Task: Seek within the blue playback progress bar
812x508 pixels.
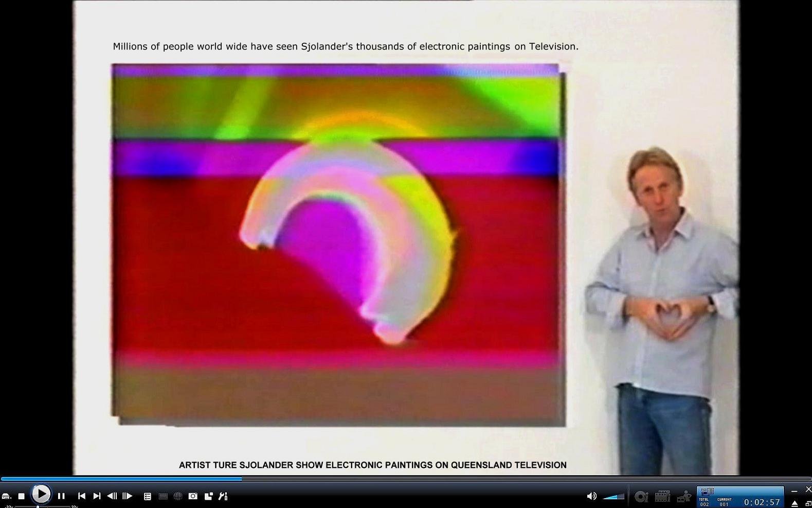Action: click(x=406, y=479)
